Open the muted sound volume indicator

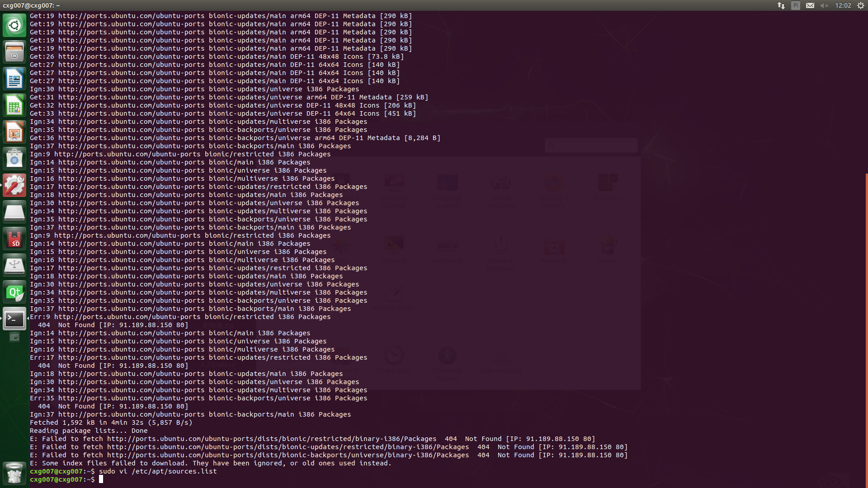pyautogui.click(x=824, y=5)
